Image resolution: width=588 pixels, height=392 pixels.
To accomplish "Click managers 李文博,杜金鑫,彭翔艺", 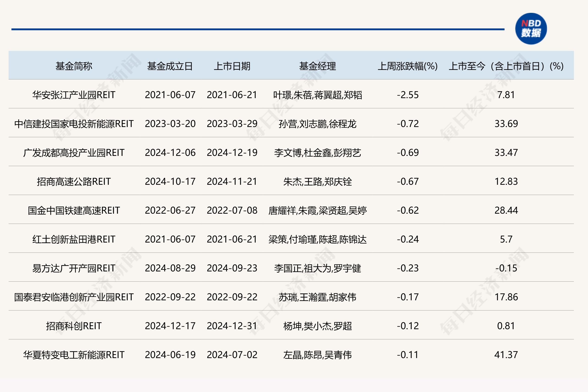I will (317, 153).
